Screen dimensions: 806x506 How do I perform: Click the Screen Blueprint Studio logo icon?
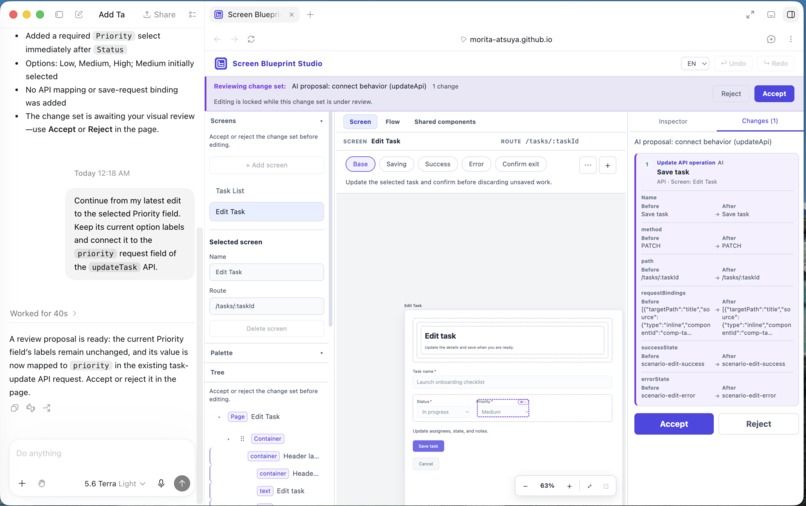click(x=221, y=63)
